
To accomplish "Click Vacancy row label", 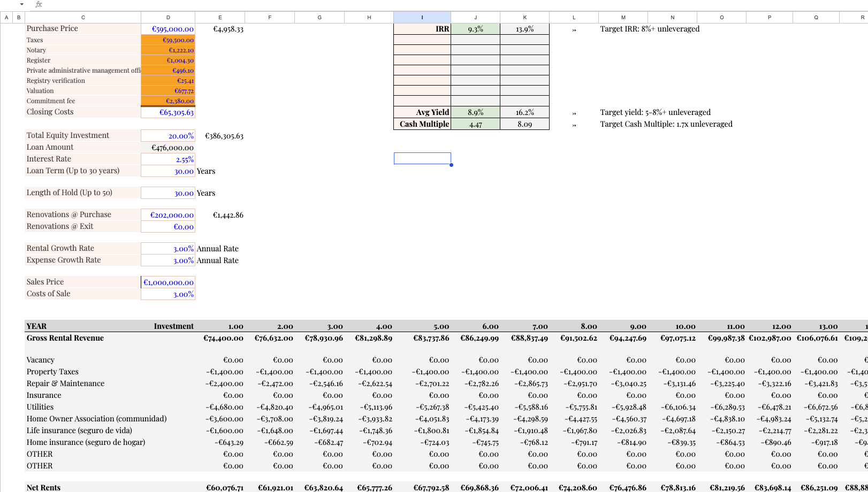I will point(41,360).
